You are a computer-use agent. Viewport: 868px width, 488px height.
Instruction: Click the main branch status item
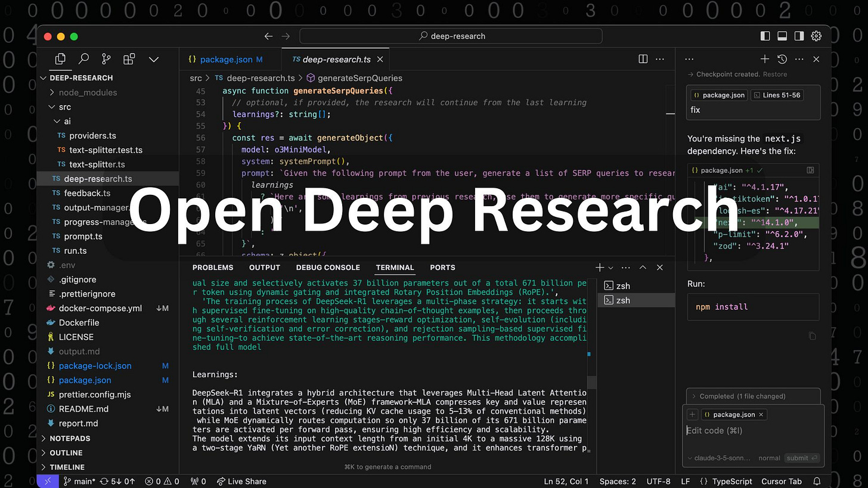point(79,481)
